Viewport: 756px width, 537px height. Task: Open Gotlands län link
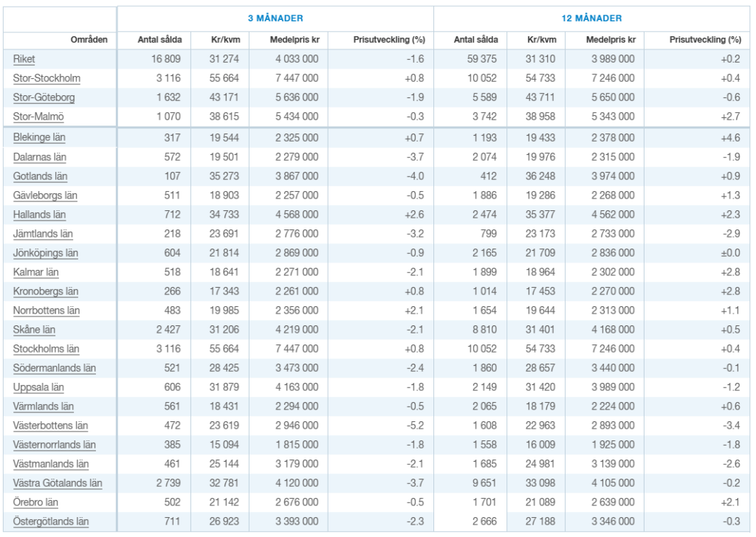[40, 176]
